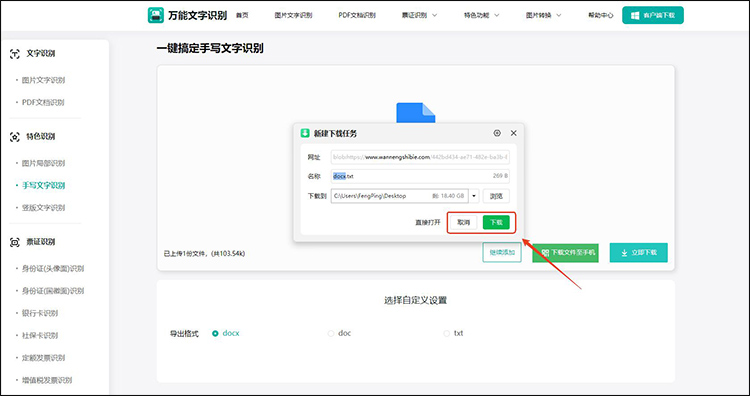Select 图片文字识别 in the sidebar
This screenshot has width=750, height=396.
43,80
